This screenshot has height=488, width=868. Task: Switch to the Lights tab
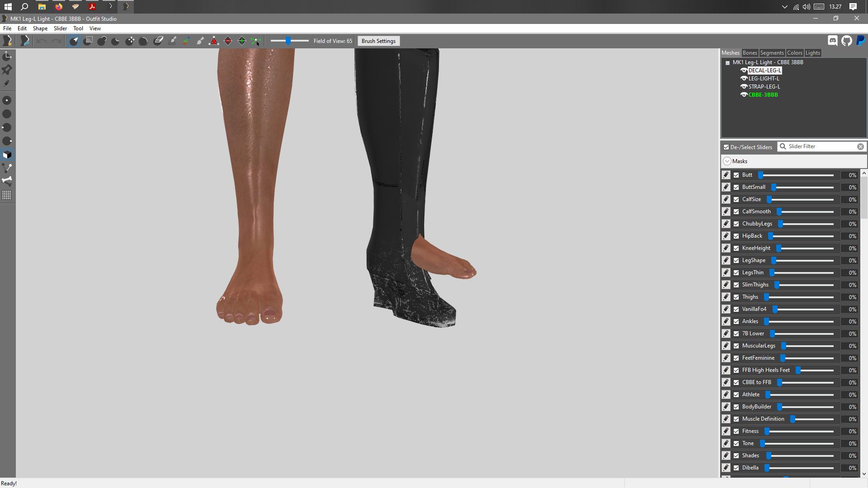tap(812, 53)
